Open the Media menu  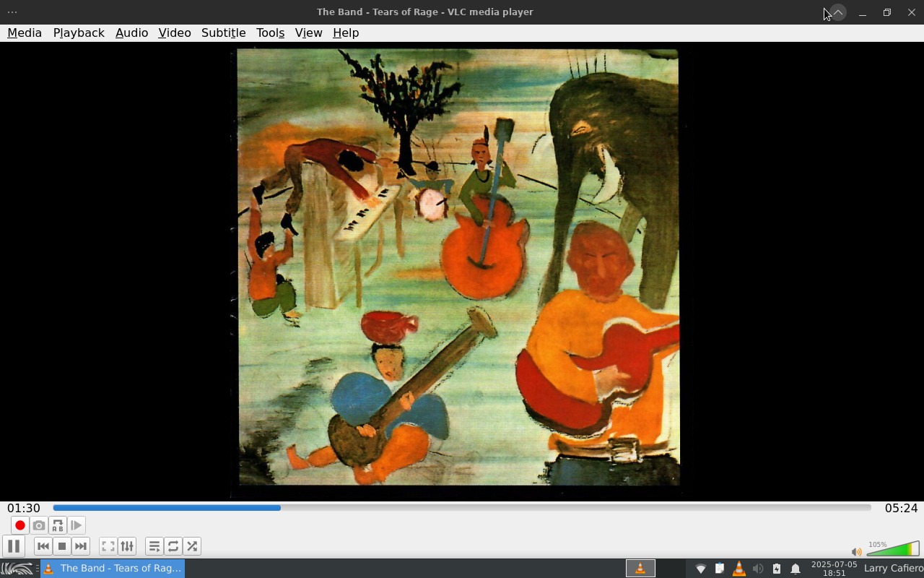point(25,33)
